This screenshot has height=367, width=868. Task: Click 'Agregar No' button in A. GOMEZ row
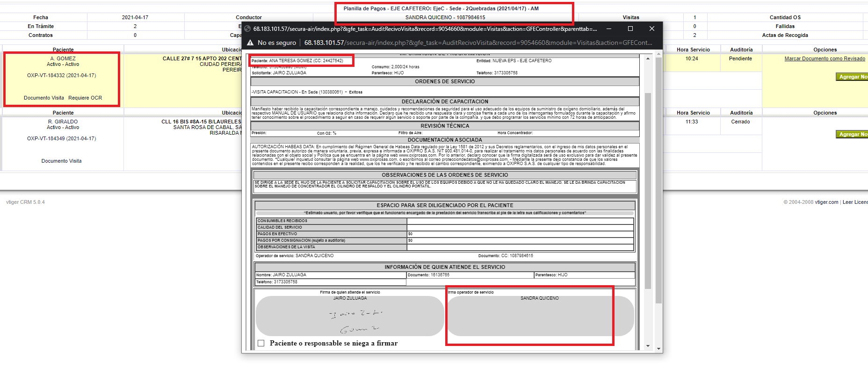[x=852, y=77]
